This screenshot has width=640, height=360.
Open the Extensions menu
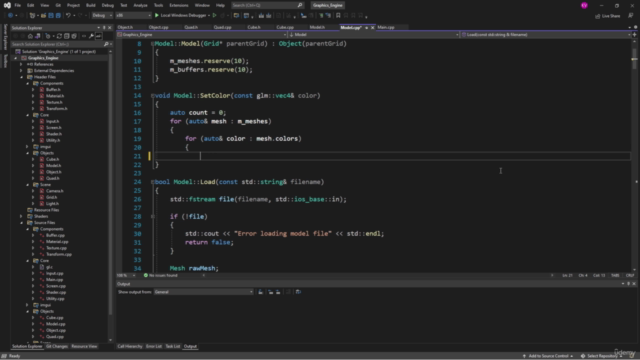click(x=179, y=5)
